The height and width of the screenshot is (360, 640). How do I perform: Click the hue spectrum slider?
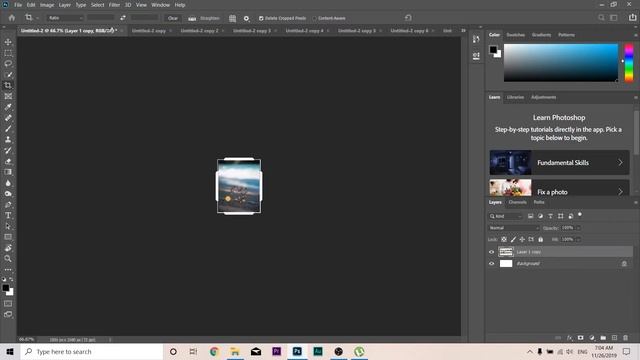pos(629,63)
